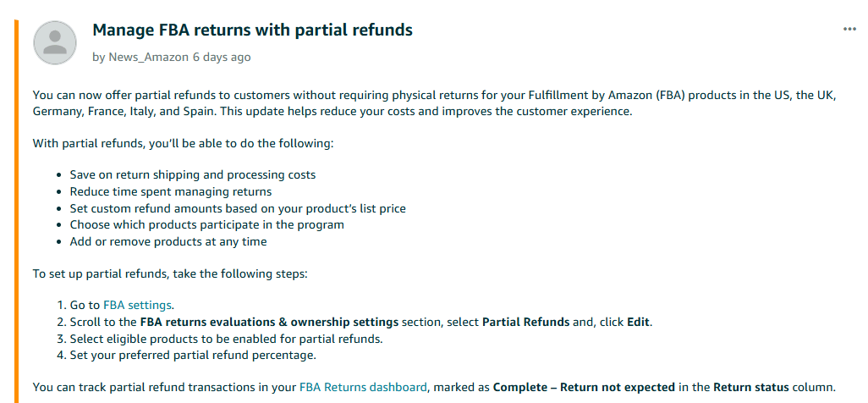The image size is (868, 403).
Task: Click bold "Complete – Return not expected" text
Action: (584, 387)
